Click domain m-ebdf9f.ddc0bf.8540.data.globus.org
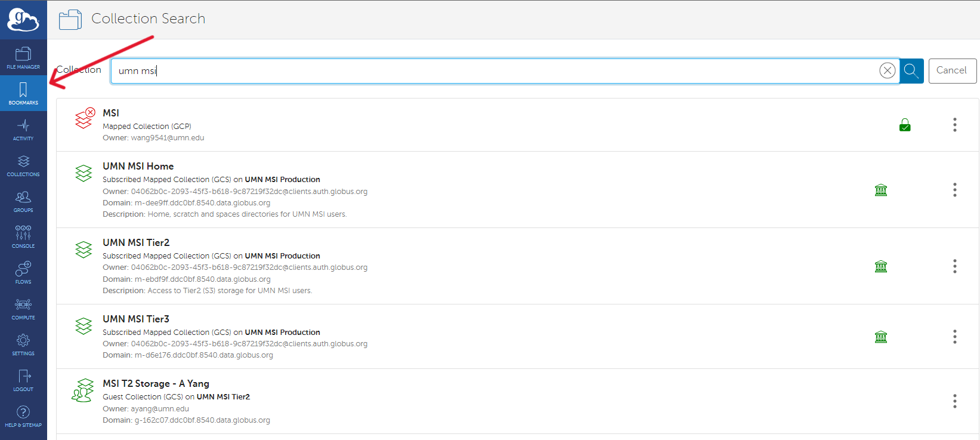The image size is (980, 440). coord(202,279)
